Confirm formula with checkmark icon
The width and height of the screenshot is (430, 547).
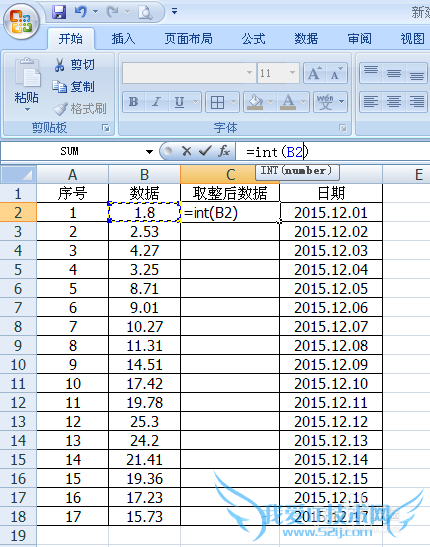[x=205, y=151]
